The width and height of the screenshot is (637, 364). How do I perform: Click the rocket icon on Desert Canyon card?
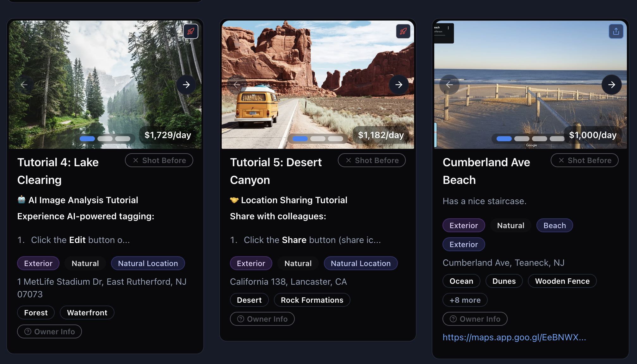tap(403, 31)
